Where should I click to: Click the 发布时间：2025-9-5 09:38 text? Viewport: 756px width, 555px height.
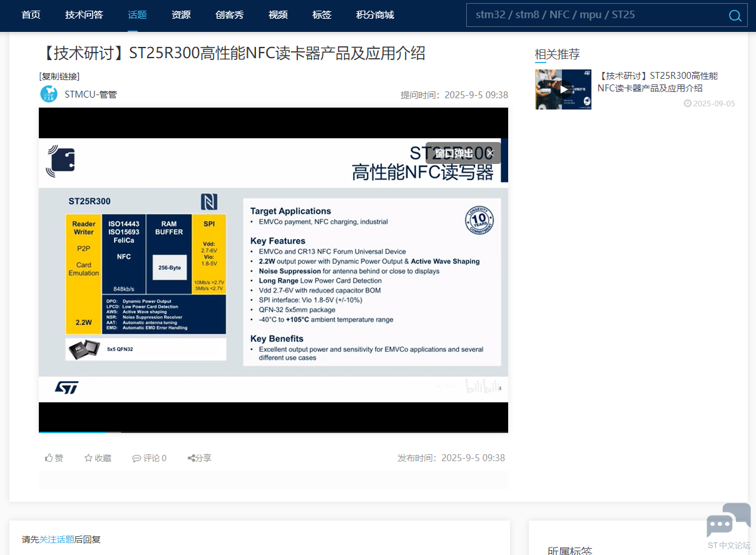(451, 458)
